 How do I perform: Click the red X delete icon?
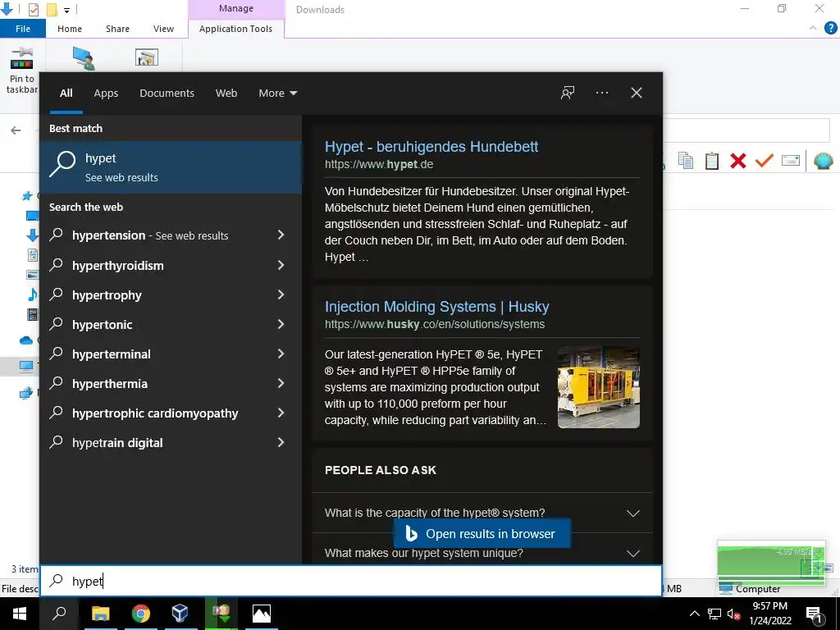click(x=737, y=160)
